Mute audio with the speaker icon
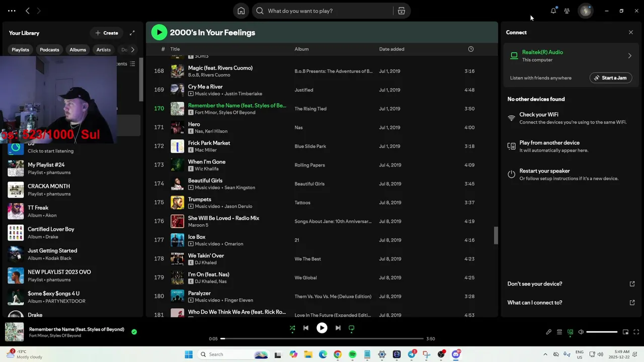Viewport: 644px width, 362px height. (581, 332)
